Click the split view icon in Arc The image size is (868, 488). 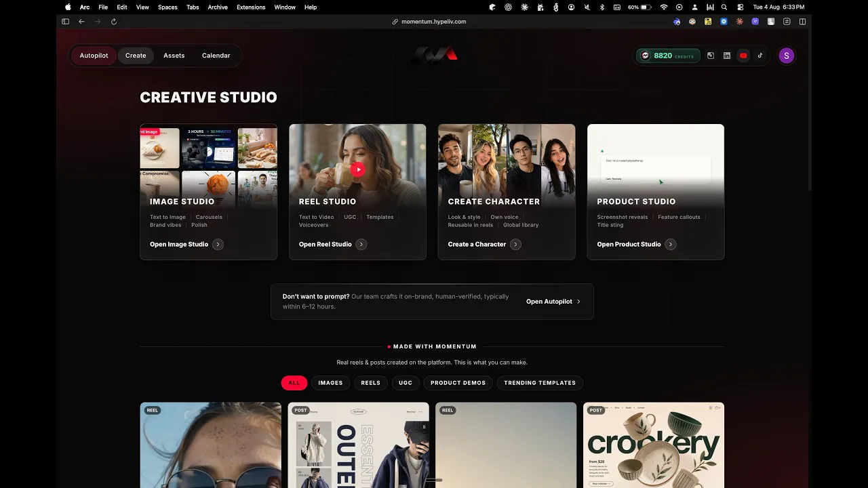(802, 22)
